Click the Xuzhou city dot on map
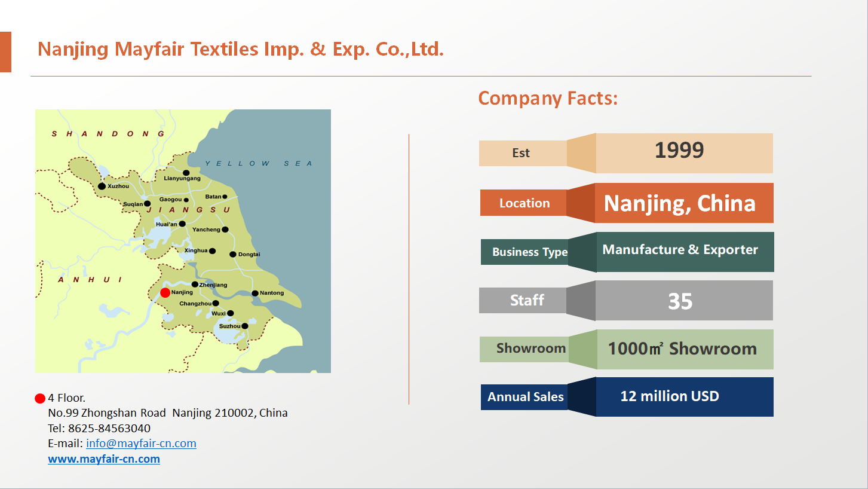 [102, 186]
